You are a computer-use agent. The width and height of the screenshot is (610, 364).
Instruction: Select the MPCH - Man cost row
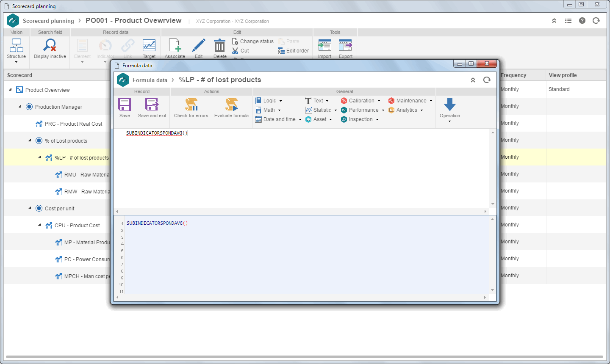coord(57,276)
